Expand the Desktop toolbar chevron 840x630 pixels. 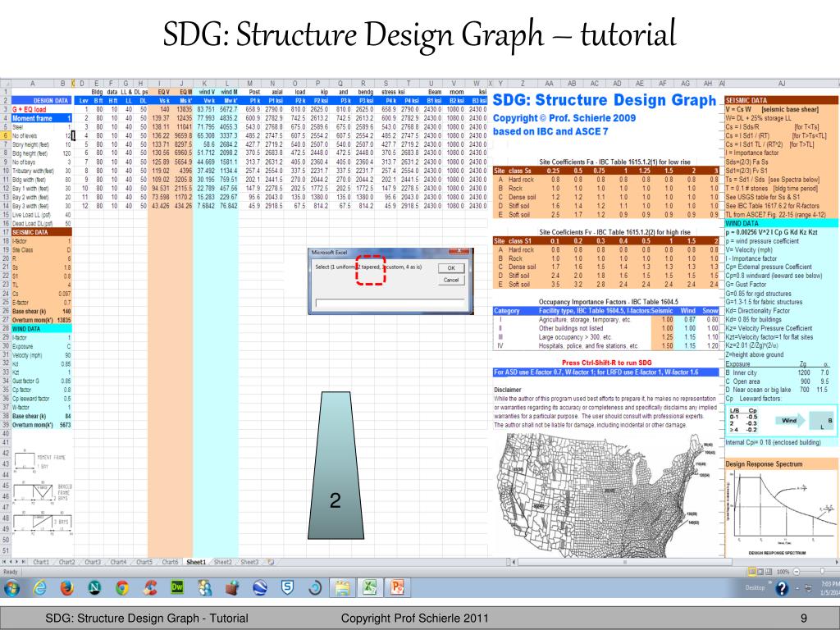coord(771,582)
